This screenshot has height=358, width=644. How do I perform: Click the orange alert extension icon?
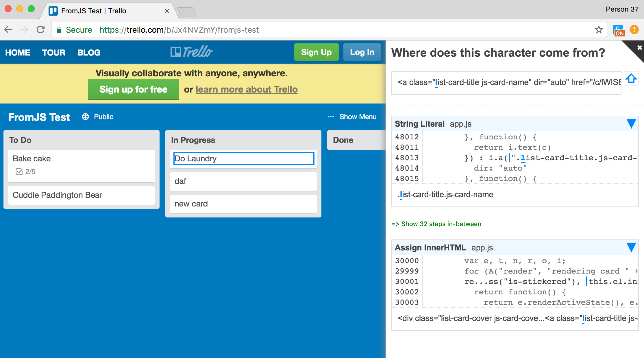point(634,29)
